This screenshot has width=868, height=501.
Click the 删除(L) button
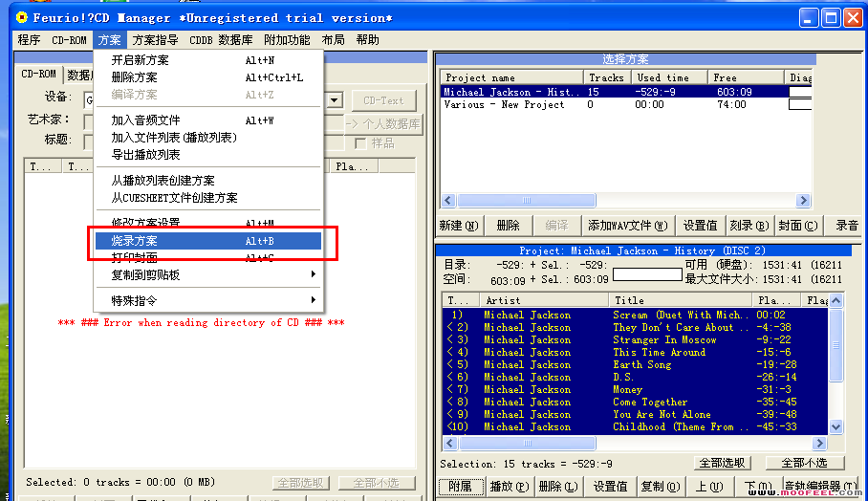pos(558,487)
